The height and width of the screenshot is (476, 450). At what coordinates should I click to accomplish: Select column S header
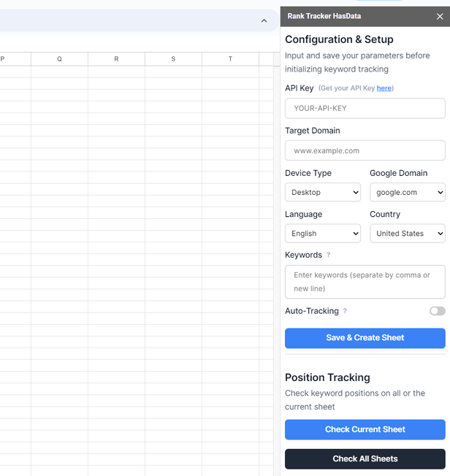[173, 59]
